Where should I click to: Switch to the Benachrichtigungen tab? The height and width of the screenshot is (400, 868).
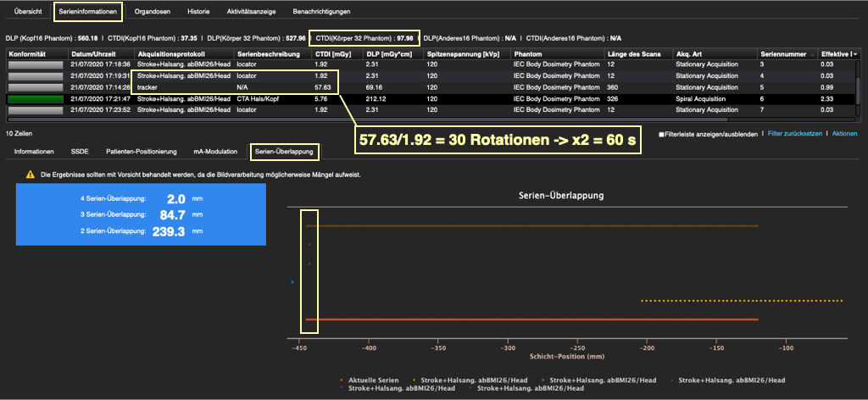[320, 12]
